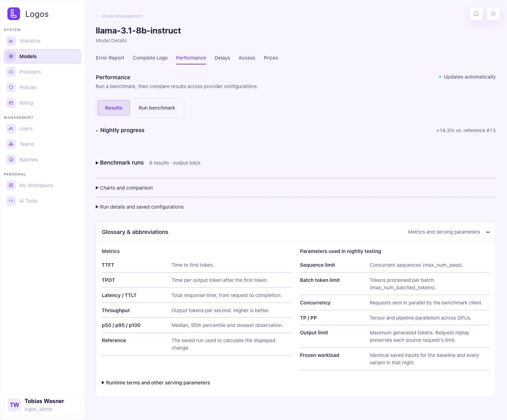Open the Complete Logs tab
This screenshot has height=420, width=507.
tap(150, 58)
